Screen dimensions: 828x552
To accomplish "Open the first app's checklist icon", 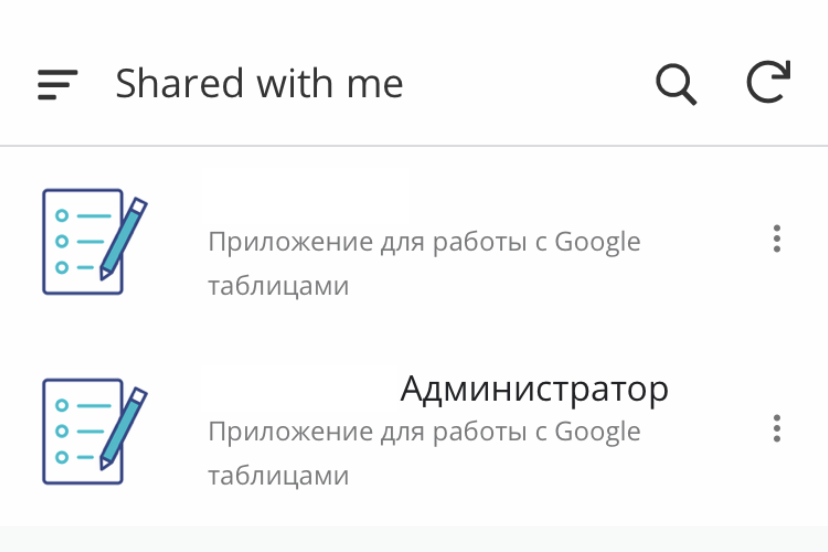I will [x=95, y=241].
